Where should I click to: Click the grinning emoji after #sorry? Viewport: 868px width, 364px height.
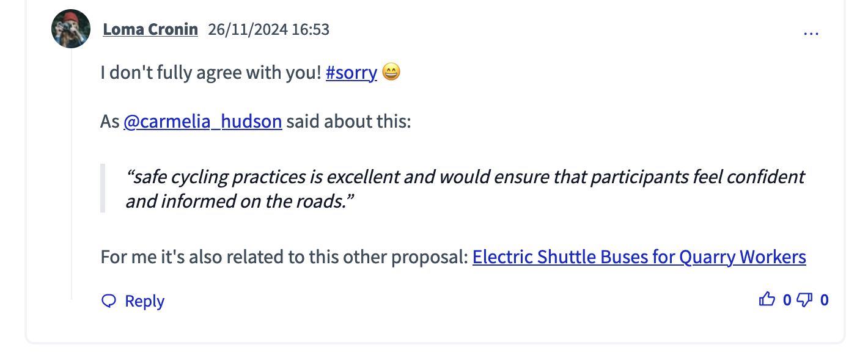(392, 72)
